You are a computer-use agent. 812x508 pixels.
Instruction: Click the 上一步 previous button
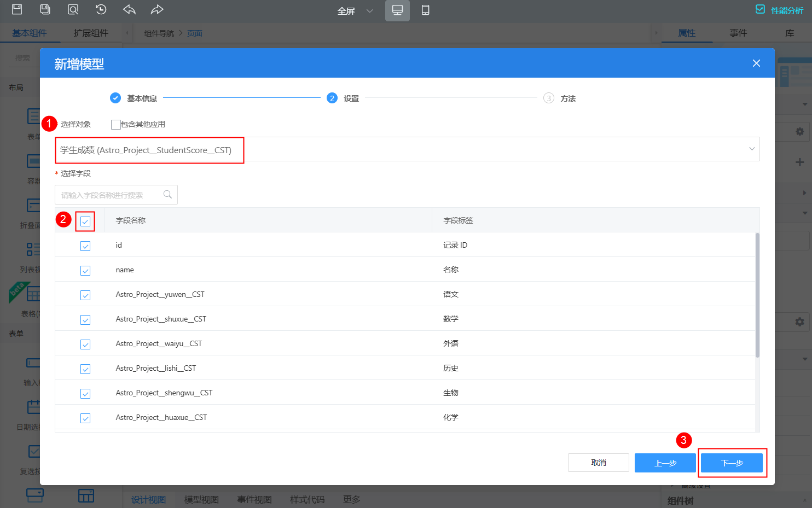pos(665,463)
